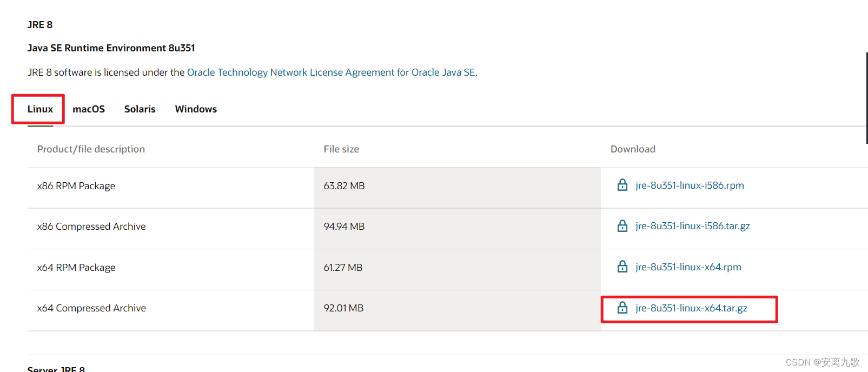Click lock icon beside jre-8u351-linux-x64.rpm

pos(622,267)
